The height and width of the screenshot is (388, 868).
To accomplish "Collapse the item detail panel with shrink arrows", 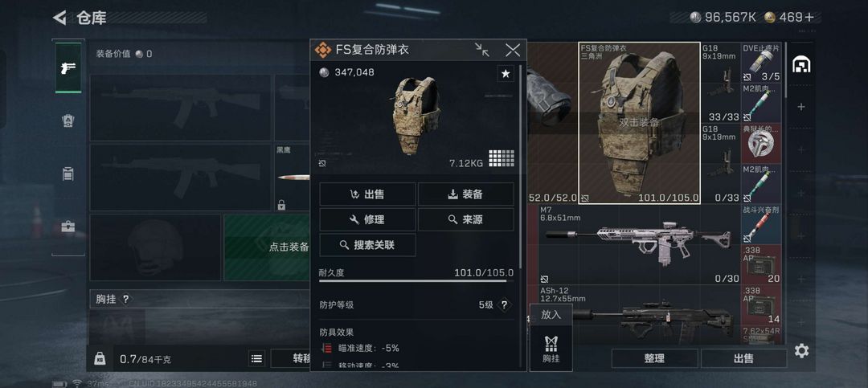I will 481,50.
